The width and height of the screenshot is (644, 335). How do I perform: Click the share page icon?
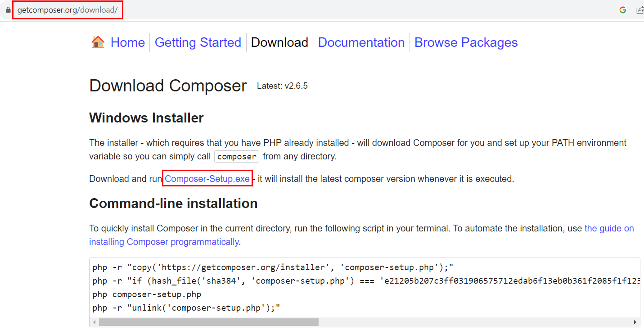(x=640, y=9)
